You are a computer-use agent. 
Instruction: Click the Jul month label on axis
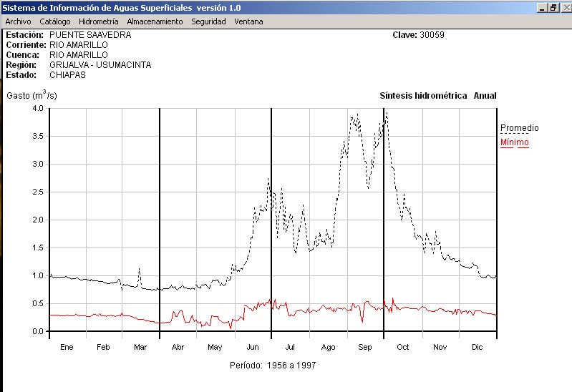click(x=291, y=348)
